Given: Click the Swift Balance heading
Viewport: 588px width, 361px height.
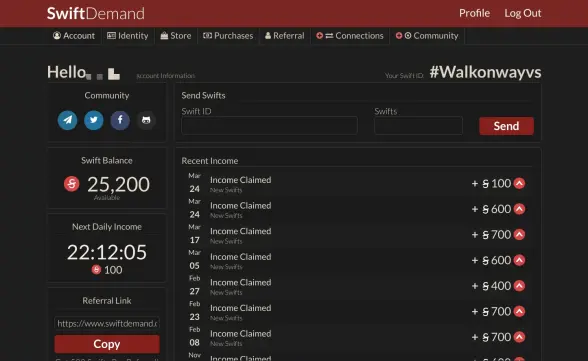Looking at the screenshot, I should click(x=107, y=160).
